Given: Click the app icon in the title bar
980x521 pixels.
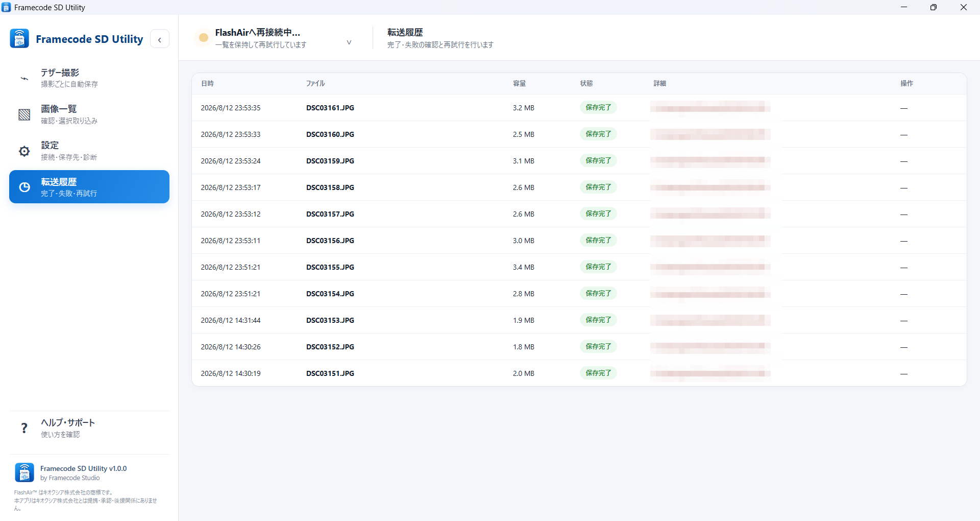Looking at the screenshot, I should pos(6,7).
